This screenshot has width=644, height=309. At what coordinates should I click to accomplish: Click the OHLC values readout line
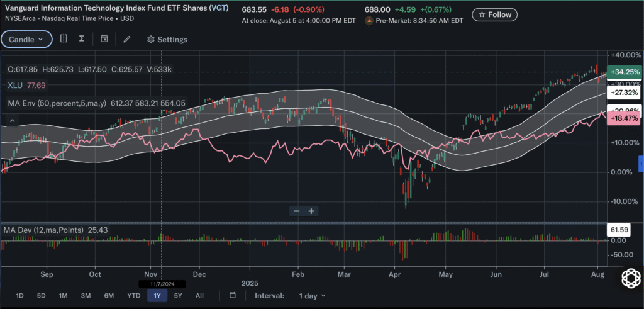point(89,70)
